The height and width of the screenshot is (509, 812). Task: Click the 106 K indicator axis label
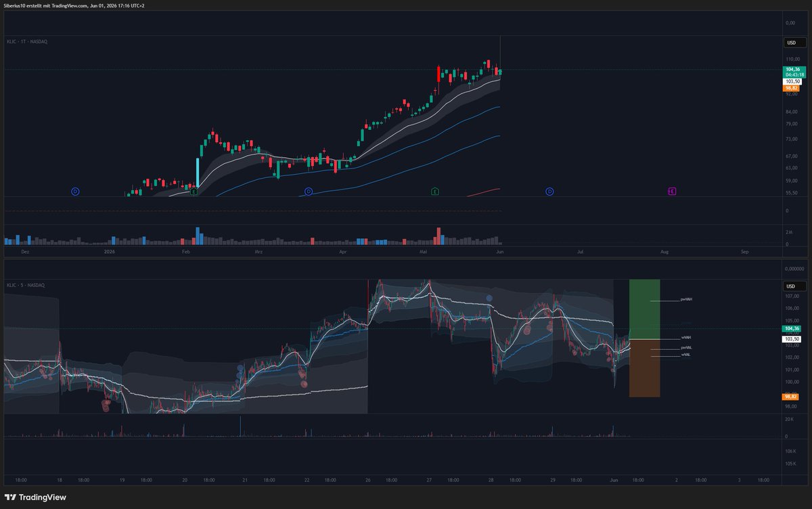(x=790, y=451)
